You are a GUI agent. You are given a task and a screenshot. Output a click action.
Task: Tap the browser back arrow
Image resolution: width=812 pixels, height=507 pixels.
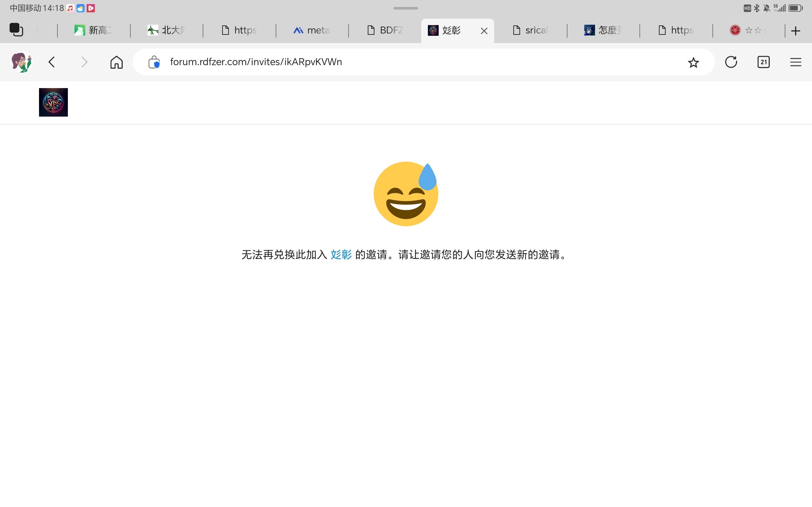click(x=52, y=62)
